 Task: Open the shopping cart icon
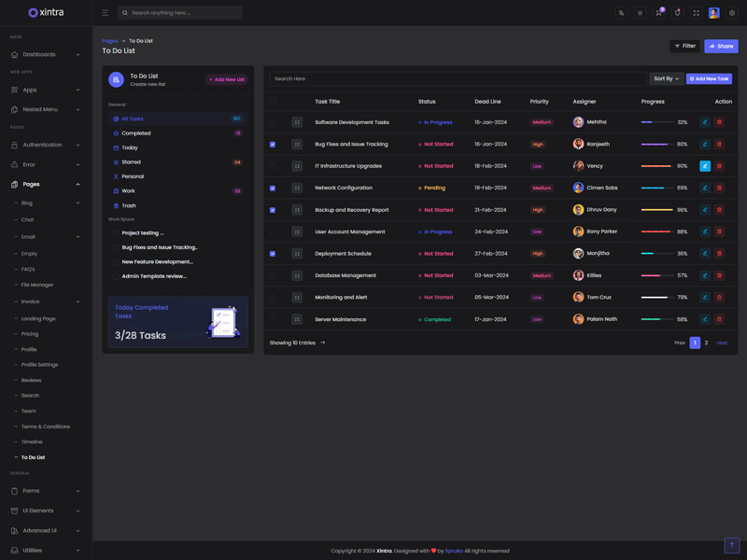658,13
